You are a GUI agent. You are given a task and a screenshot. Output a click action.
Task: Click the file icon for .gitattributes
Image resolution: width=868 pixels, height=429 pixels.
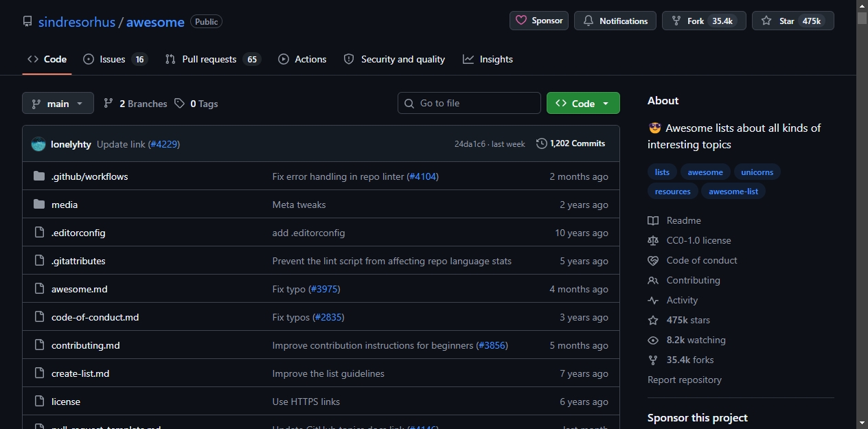39,261
